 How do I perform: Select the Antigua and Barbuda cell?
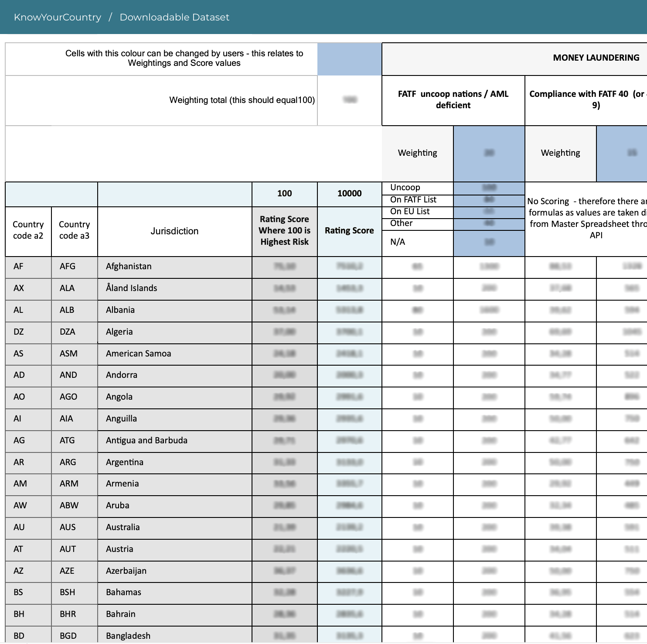175,441
